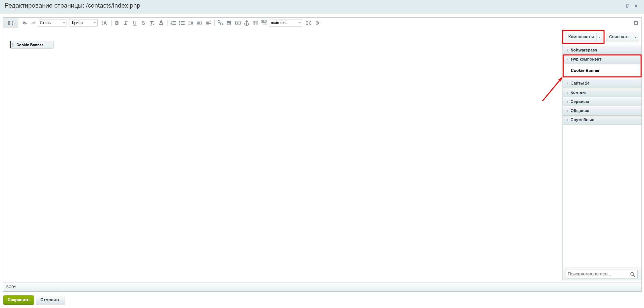The image size is (644, 308).
Task: Open the Стиль dropdown
Action: tap(52, 23)
